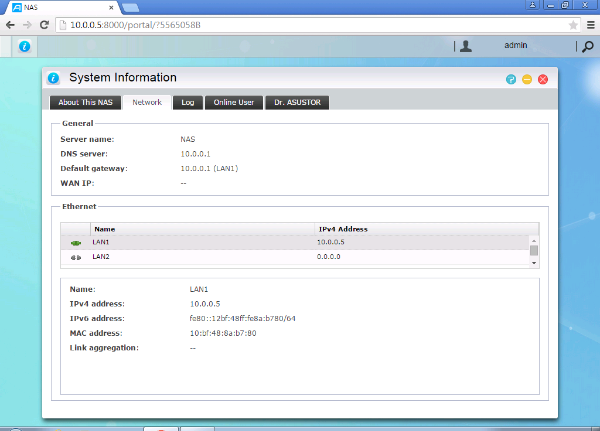Screen dimensions: 600x431
Task: Click the DNS server value 10.0.0.1
Action: pos(196,154)
